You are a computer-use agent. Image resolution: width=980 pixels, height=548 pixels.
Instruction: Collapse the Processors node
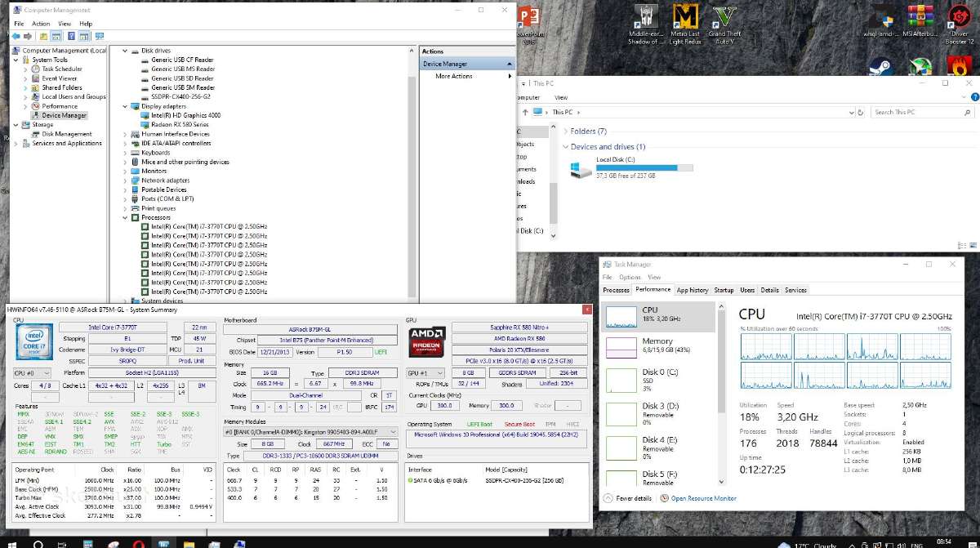click(125, 218)
